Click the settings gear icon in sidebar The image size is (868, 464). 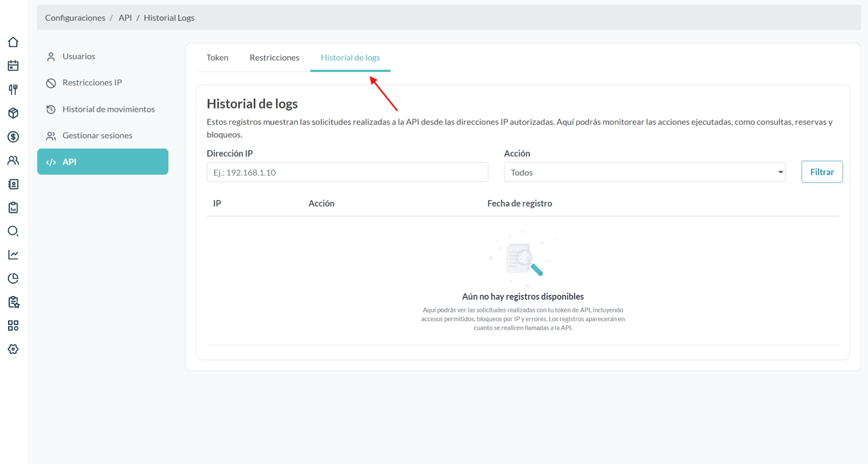[14, 349]
